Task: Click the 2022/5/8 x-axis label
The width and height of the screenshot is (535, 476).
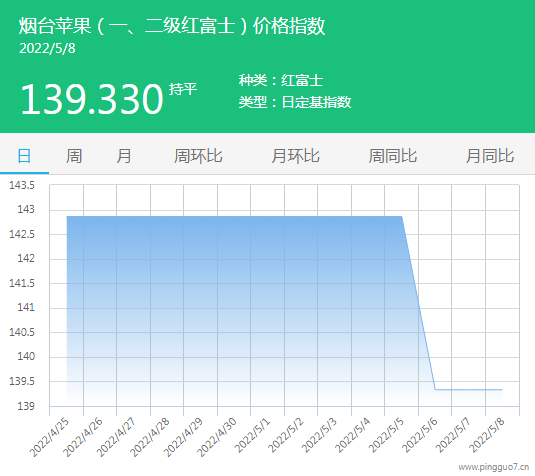Action: pyautogui.click(x=487, y=435)
